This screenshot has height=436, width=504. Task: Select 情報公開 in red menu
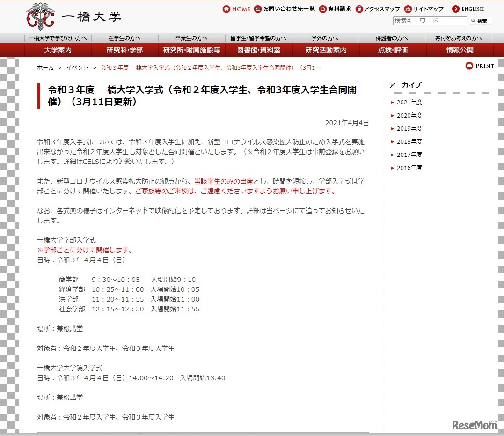coord(460,50)
